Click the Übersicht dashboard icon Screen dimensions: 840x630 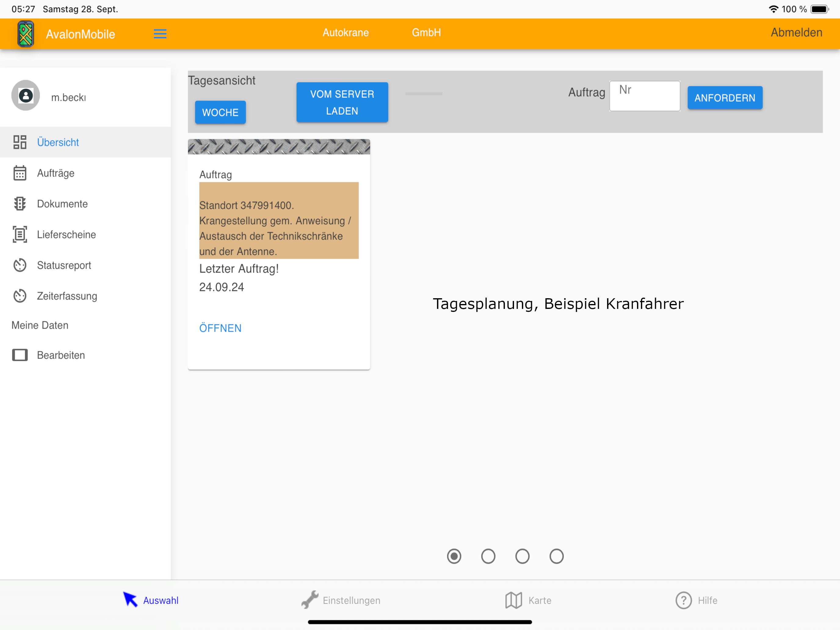point(20,142)
